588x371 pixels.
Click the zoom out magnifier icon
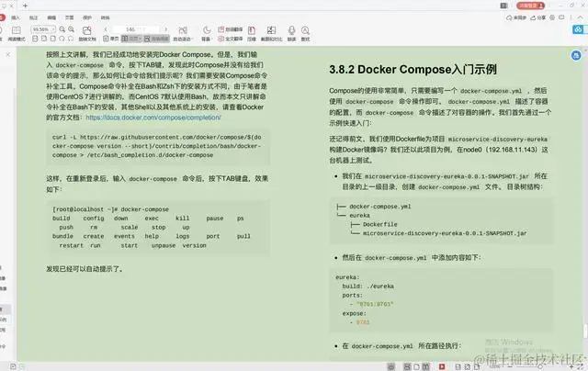coord(62,29)
